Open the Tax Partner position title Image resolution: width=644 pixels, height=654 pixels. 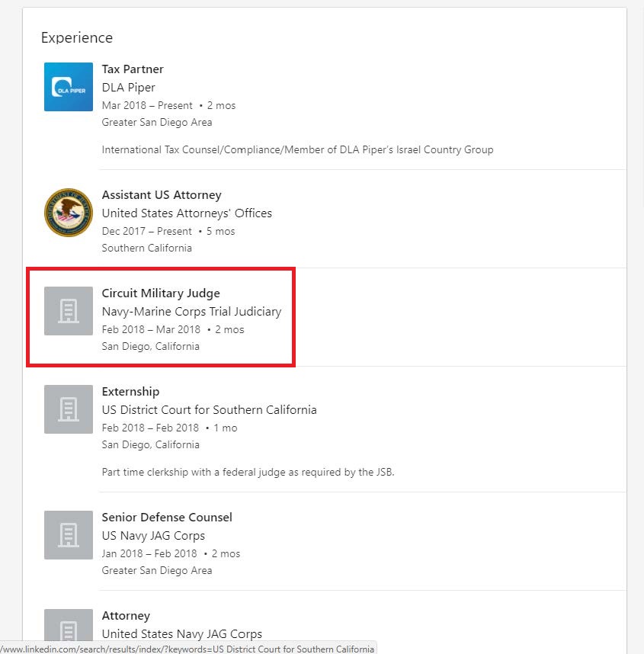[133, 69]
